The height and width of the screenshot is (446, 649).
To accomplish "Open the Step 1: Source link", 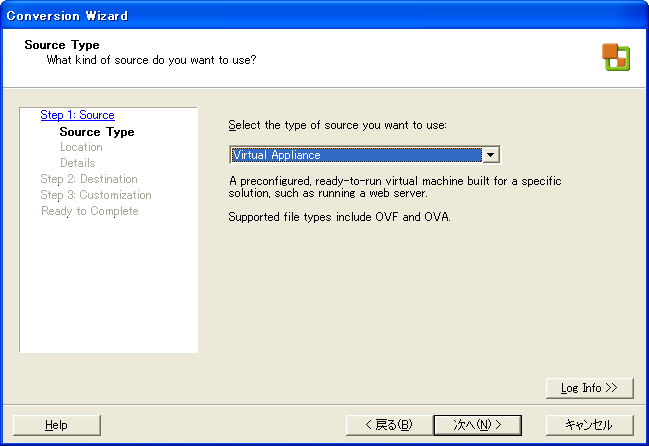I will coord(77,115).
